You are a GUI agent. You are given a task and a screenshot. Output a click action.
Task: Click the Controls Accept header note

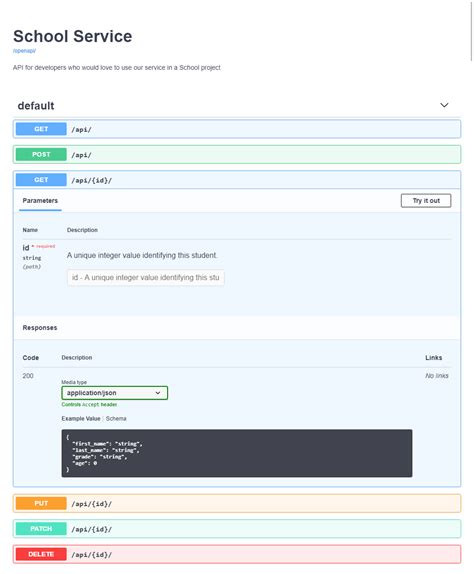(89, 405)
